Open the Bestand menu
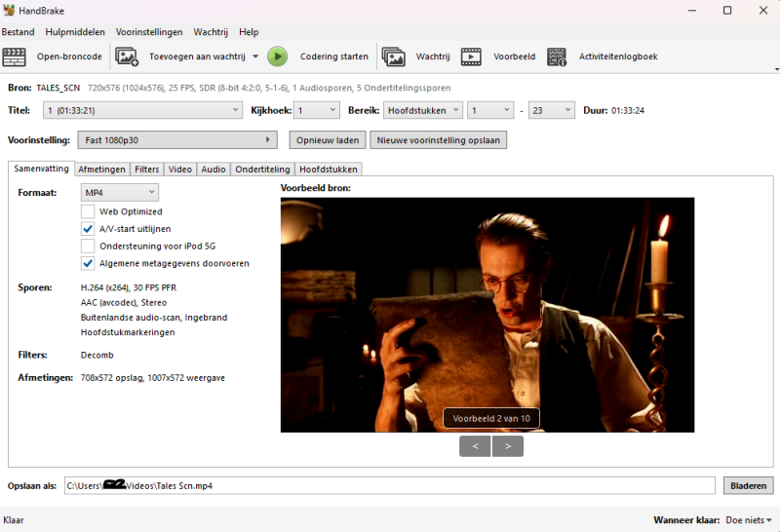The height and width of the screenshot is (532, 780). [18, 32]
